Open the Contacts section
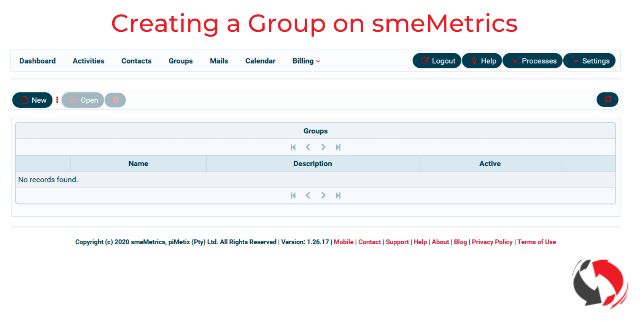Viewport: 644px width, 322px height. pos(136,61)
